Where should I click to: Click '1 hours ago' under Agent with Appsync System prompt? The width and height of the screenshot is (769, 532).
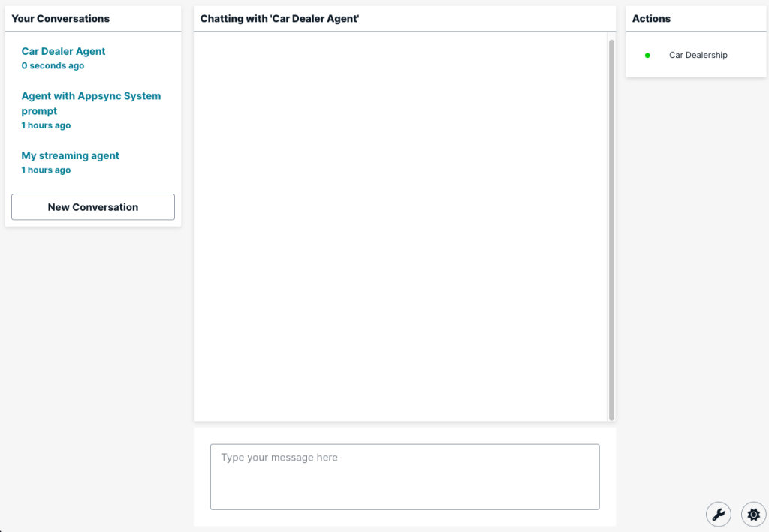click(x=46, y=125)
